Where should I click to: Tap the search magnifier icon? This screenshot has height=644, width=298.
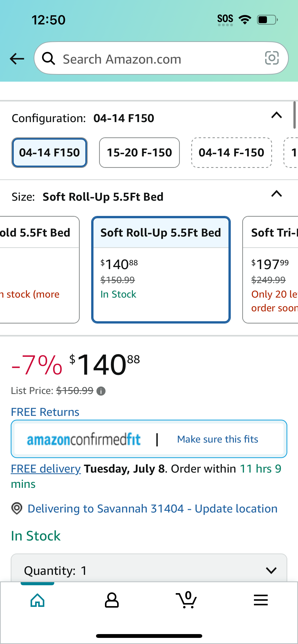point(48,58)
